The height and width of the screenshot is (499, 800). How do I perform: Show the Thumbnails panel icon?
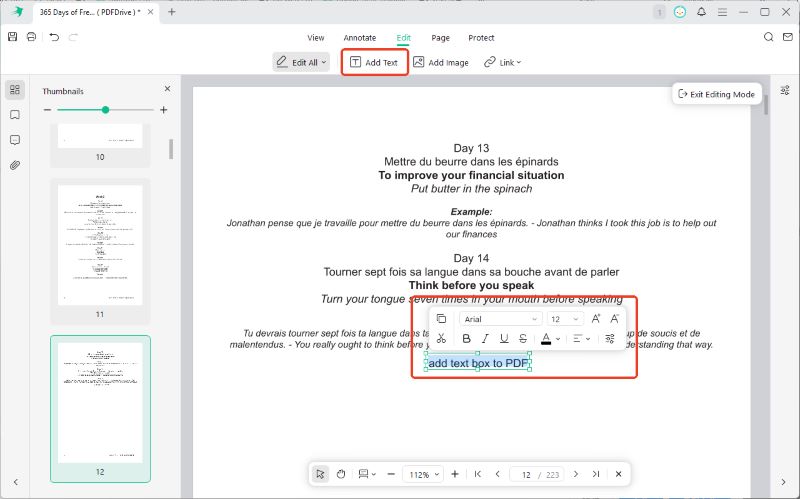point(15,90)
